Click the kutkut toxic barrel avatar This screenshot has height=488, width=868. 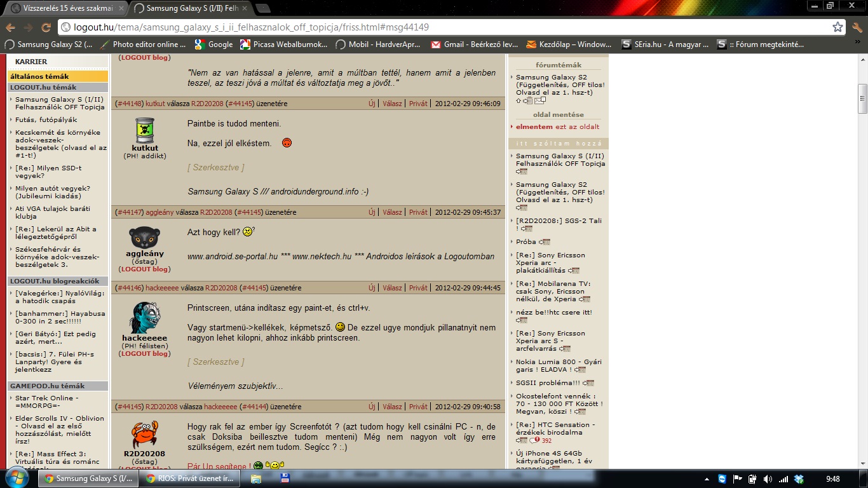pyautogui.click(x=145, y=130)
